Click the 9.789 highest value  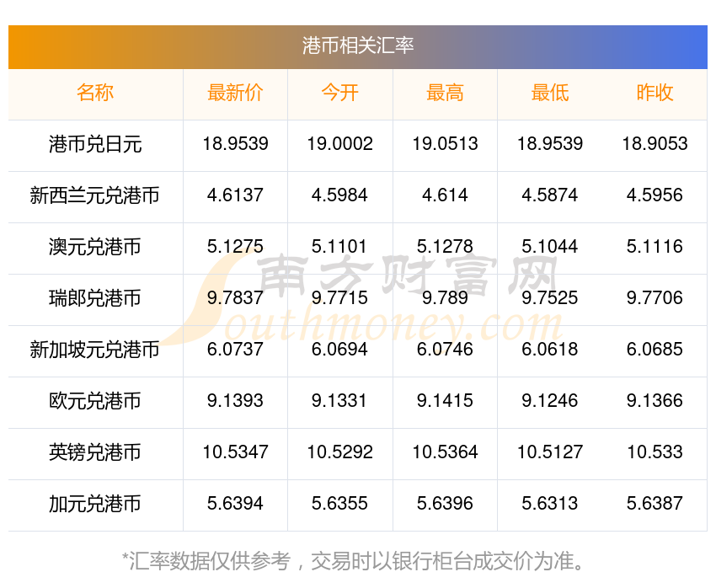coord(445,297)
